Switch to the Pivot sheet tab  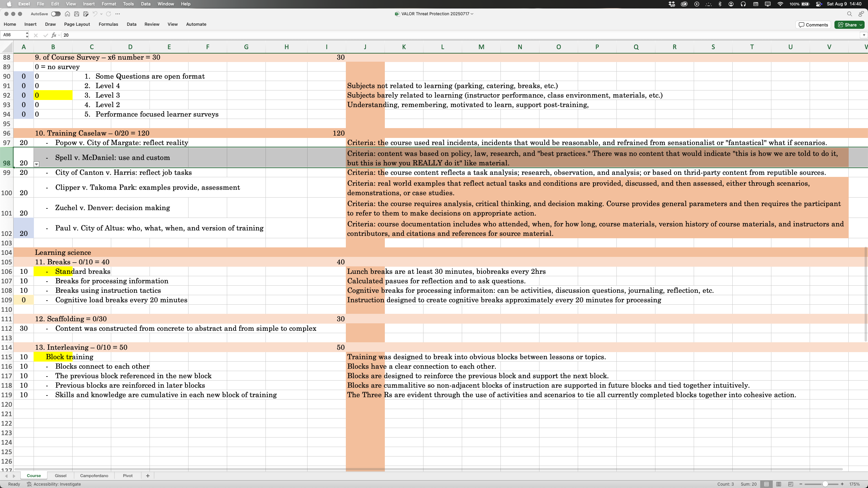[127, 476]
